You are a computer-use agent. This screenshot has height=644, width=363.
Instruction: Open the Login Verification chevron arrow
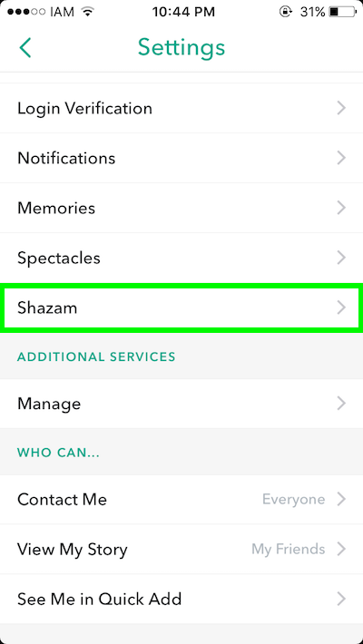point(341,109)
